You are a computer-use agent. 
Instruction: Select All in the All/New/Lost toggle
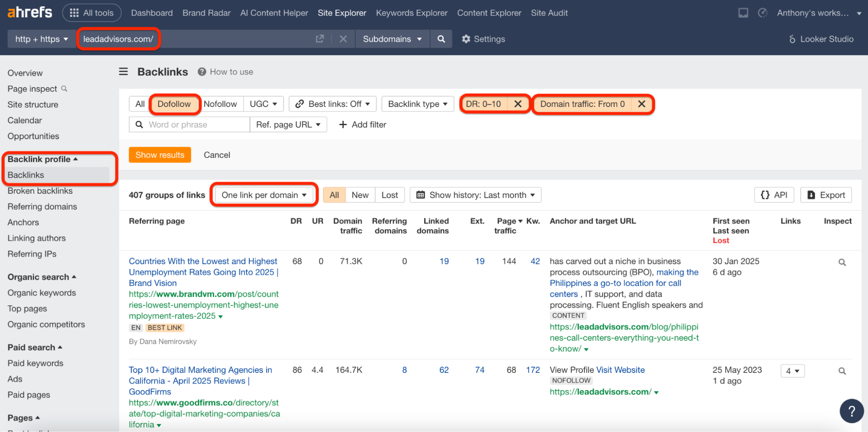click(334, 195)
